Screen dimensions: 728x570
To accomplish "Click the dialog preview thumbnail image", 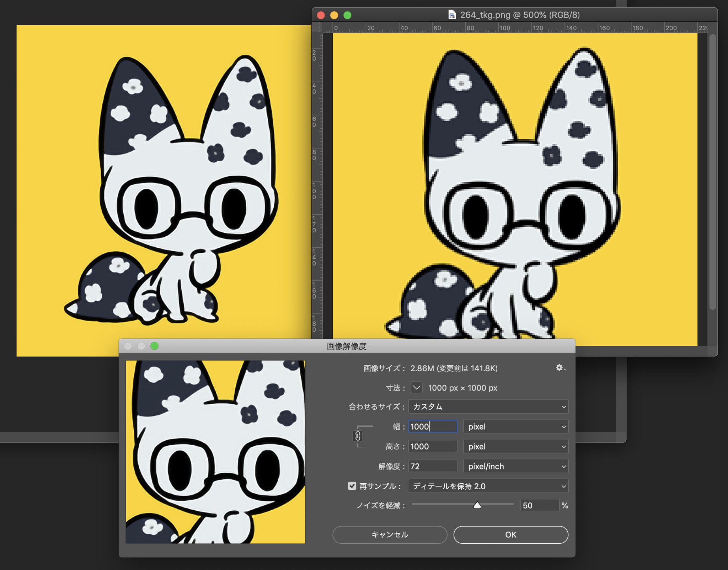I will click(x=215, y=452).
